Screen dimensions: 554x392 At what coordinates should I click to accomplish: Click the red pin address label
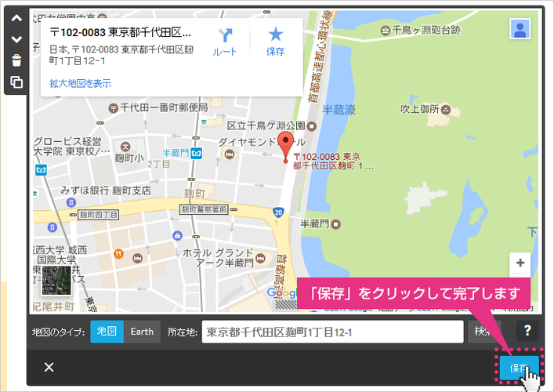point(333,162)
